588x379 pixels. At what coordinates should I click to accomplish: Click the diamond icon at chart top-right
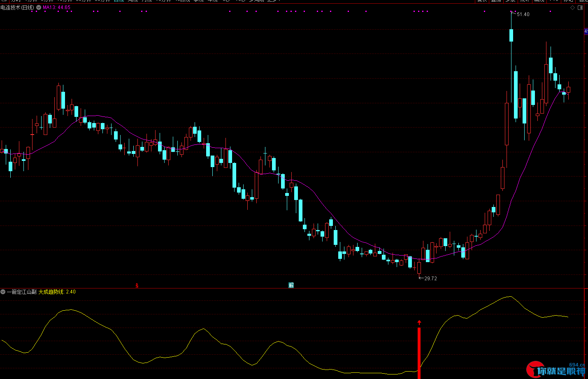pos(573,7)
